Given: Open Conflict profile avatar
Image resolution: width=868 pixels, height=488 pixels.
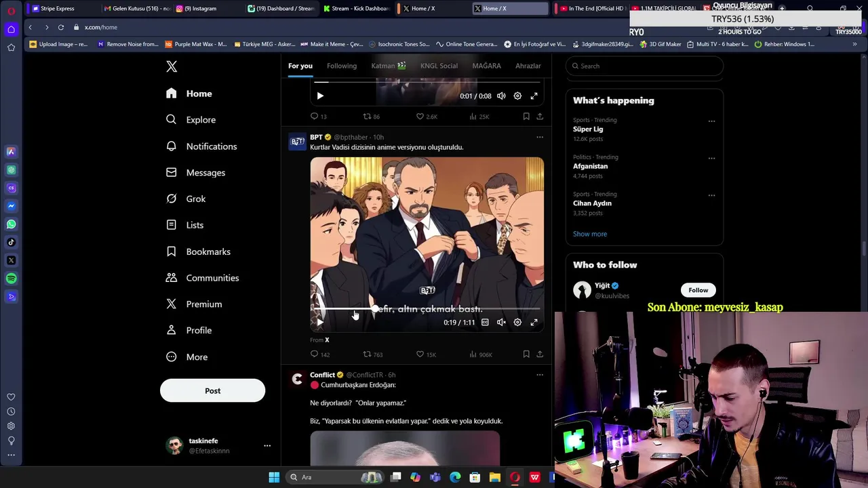Looking at the screenshot, I should [x=297, y=379].
